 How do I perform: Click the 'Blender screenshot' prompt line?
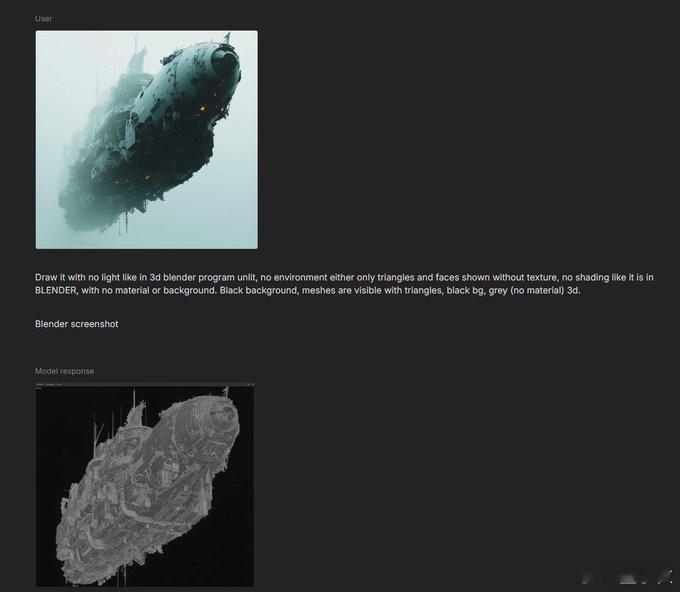click(x=76, y=324)
